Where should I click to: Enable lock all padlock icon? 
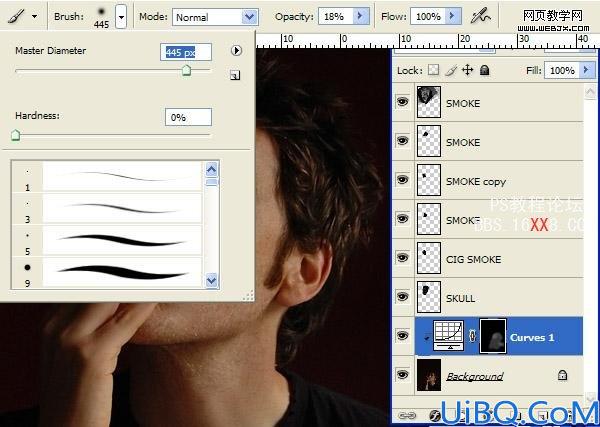(x=484, y=70)
